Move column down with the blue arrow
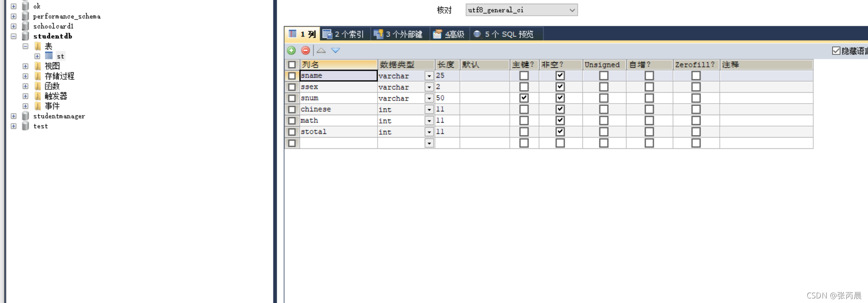Screen dimensions: 868x303 point(336,50)
